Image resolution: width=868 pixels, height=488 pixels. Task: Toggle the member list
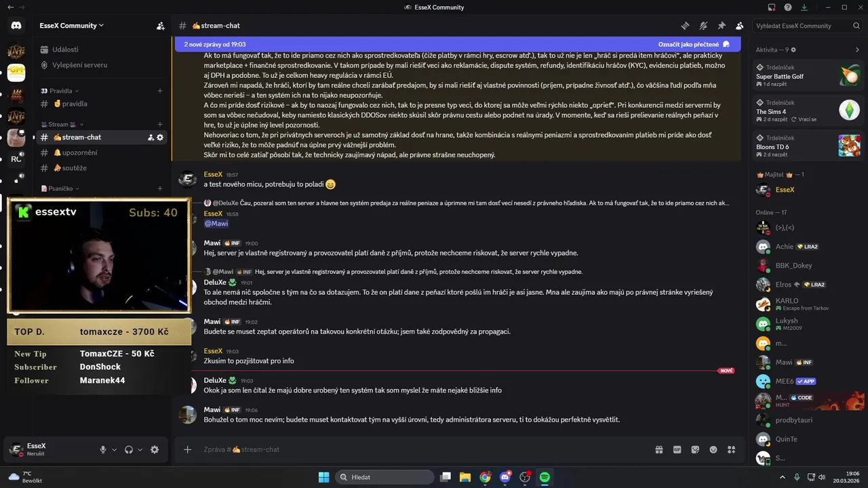tap(739, 26)
